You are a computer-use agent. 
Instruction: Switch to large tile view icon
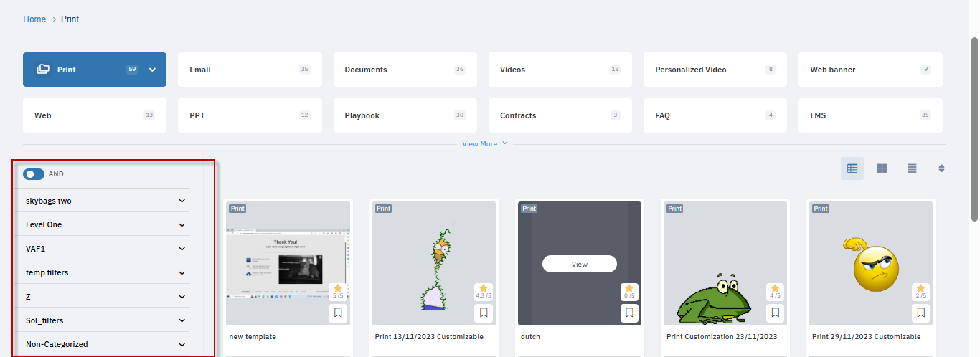[x=882, y=168]
